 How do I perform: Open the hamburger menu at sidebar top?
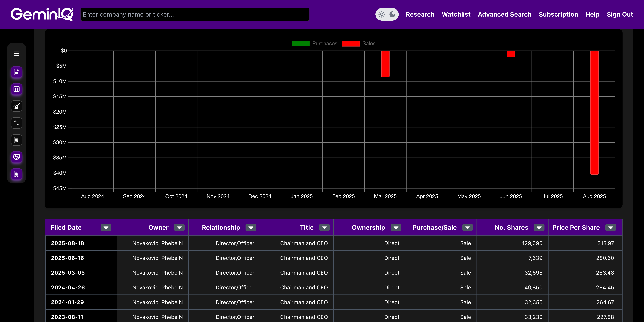pos(17,54)
